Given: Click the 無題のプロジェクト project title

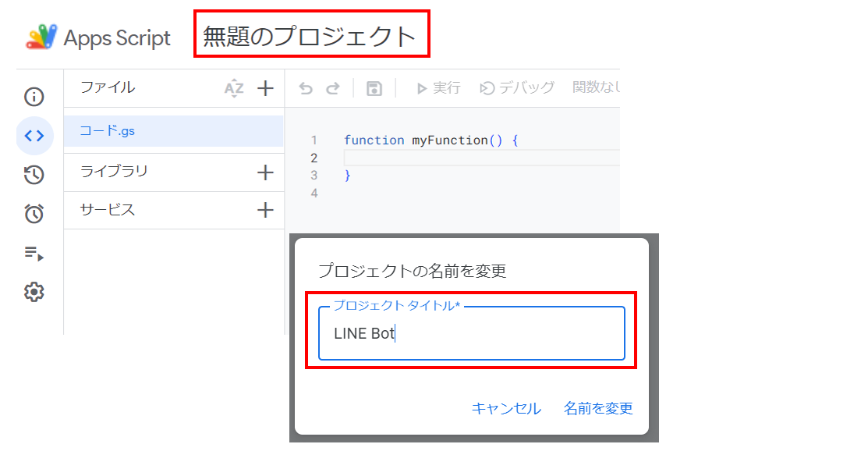Looking at the screenshot, I should coord(310,37).
